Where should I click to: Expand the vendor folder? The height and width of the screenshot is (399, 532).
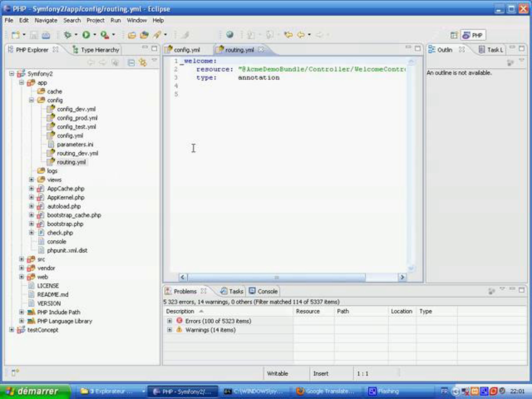[x=22, y=268]
